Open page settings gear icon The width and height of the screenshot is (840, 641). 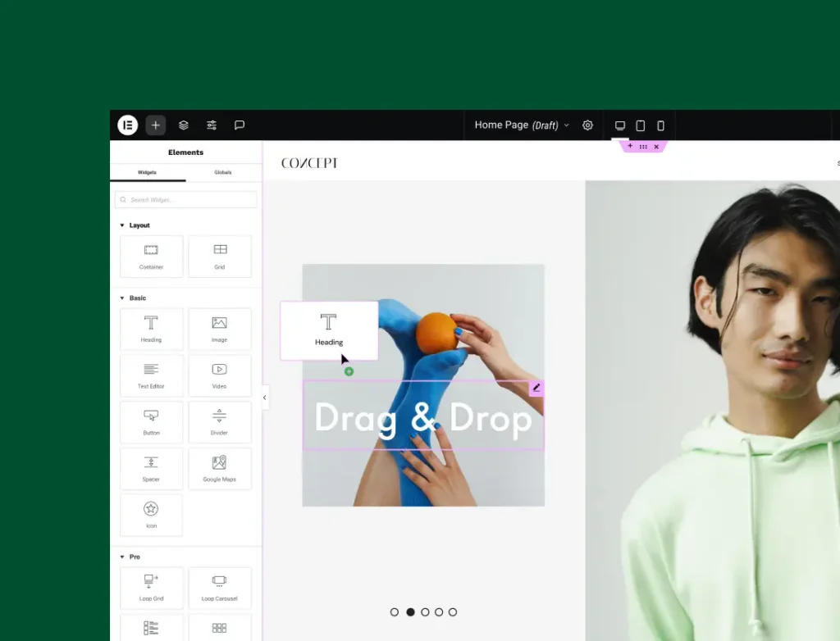pyautogui.click(x=587, y=125)
